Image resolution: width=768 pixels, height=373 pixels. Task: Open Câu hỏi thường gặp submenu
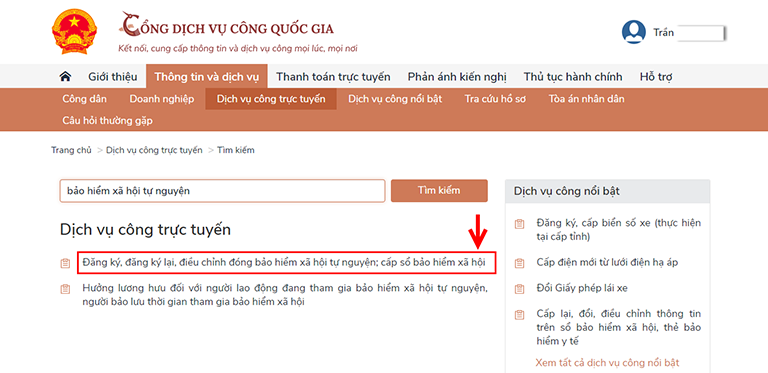pyautogui.click(x=107, y=120)
